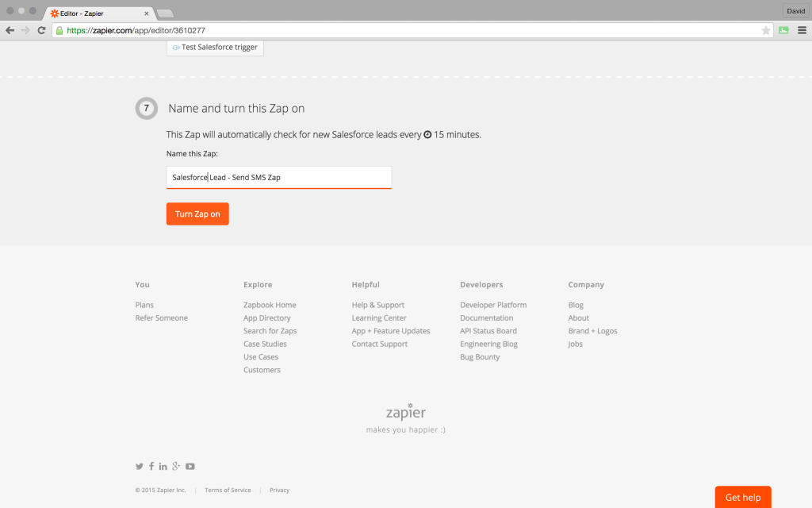Open the Engineering Blog link
The width and height of the screenshot is (812, 508).
[x=488, y=344]
